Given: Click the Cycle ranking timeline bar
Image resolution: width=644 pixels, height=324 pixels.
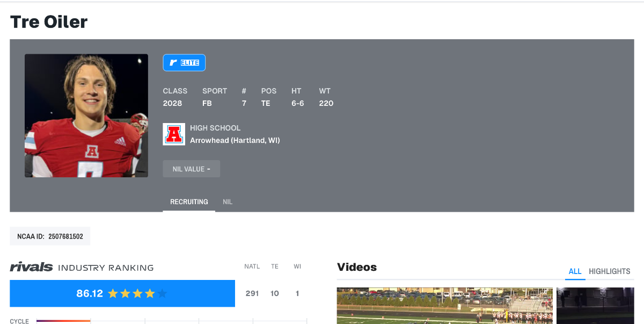Looking at the screenshot, I should click(172, 321).
